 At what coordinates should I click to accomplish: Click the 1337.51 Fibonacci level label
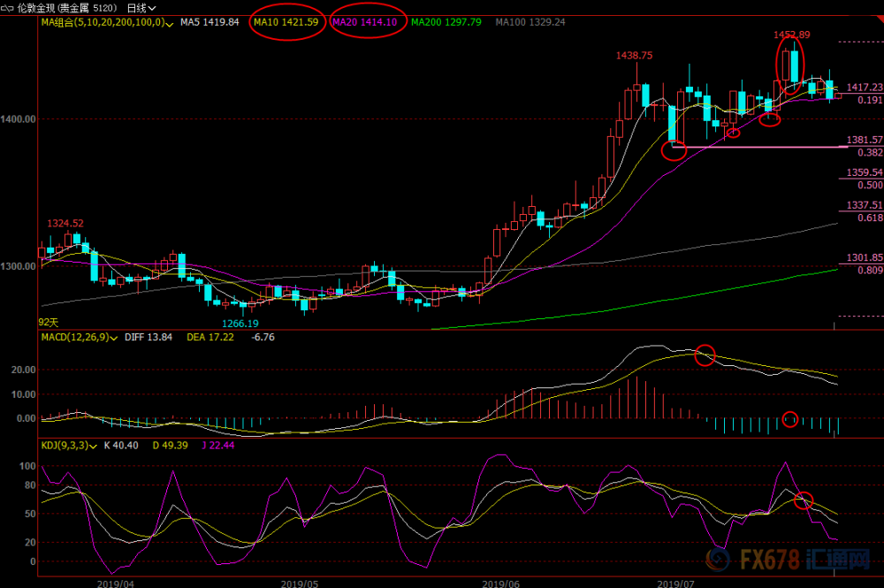click(x=865, y=205)
